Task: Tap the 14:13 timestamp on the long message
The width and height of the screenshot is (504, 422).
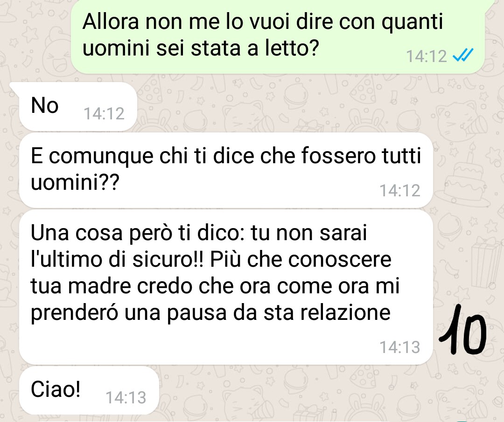Action: point(400,347)
